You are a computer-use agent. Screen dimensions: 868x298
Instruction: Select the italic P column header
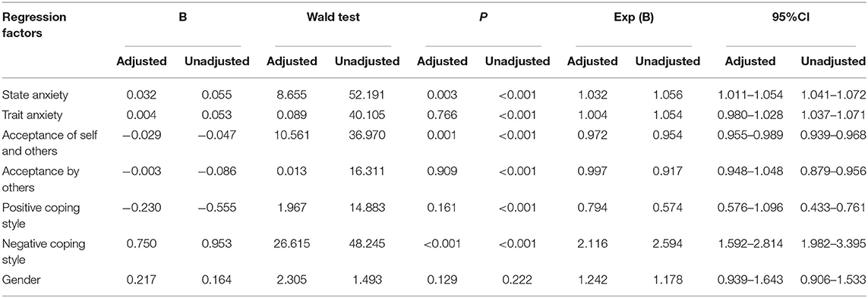click(480, 17)
